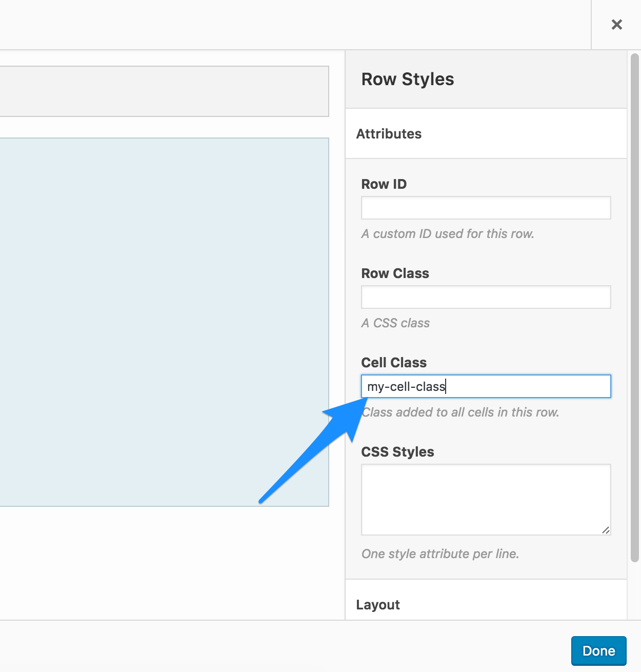The image size is (641, 672).
Task: Click into the Row Class field
Action: coord(486,297)
